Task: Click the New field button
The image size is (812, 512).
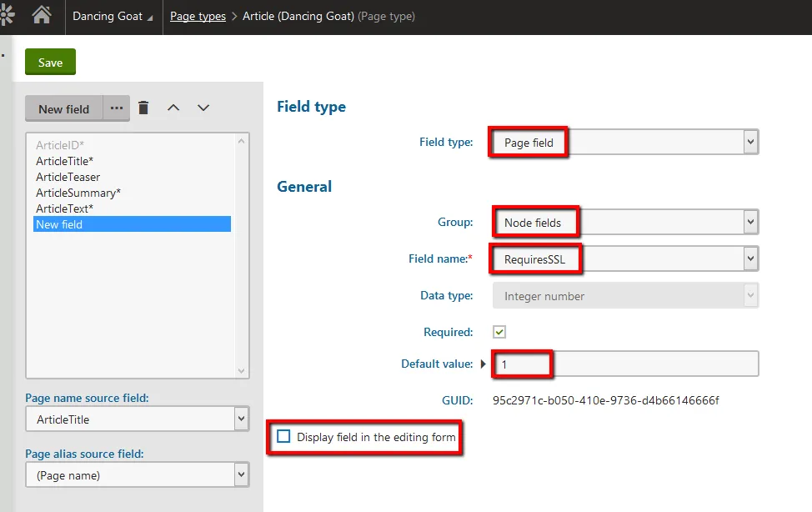Action: pyautogui.click(x=63, y=109)
